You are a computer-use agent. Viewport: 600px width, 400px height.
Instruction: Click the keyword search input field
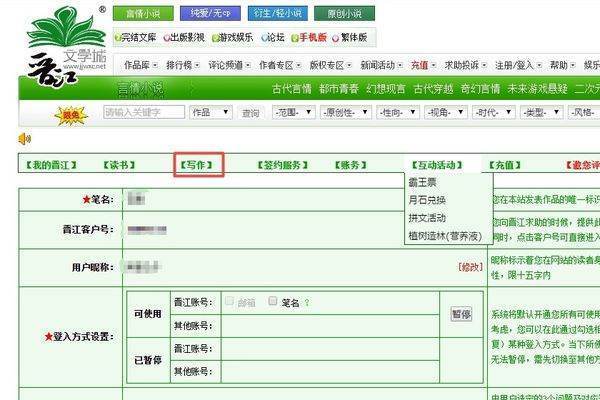144,112
